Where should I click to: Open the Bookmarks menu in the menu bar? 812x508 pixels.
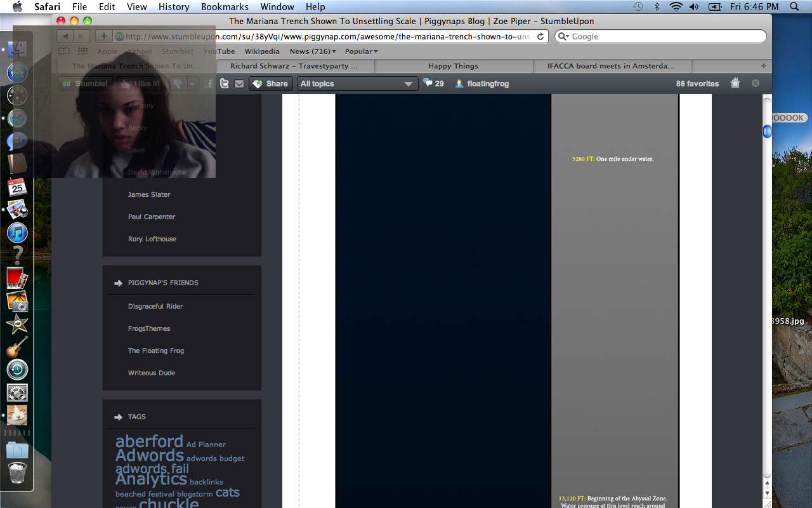coord(225,7)
